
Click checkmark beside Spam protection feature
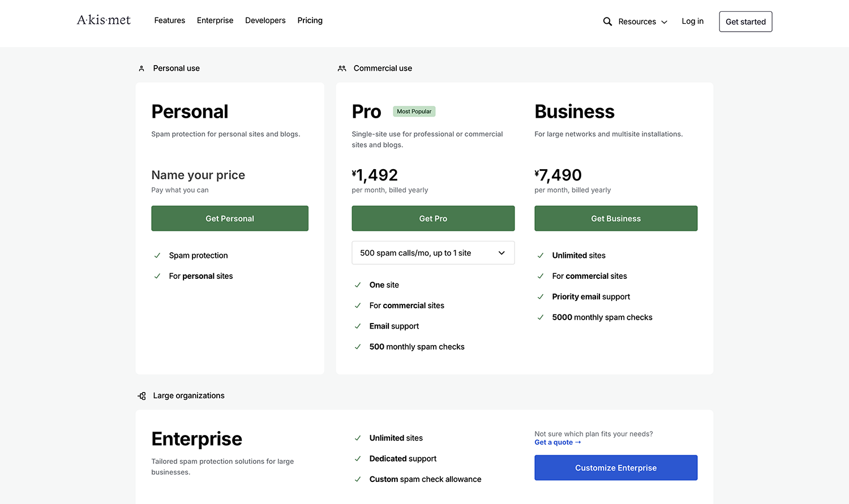click(157, 256)
